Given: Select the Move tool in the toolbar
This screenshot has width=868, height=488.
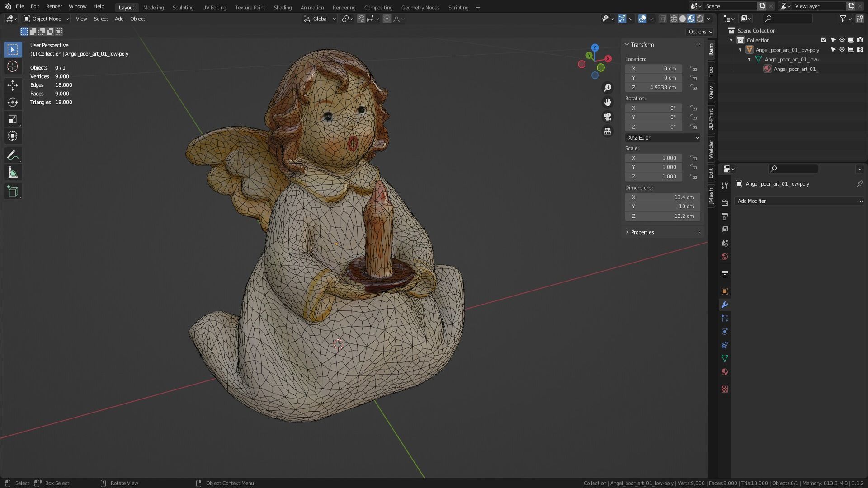Looking at the screenshot, I should [13, 85].
